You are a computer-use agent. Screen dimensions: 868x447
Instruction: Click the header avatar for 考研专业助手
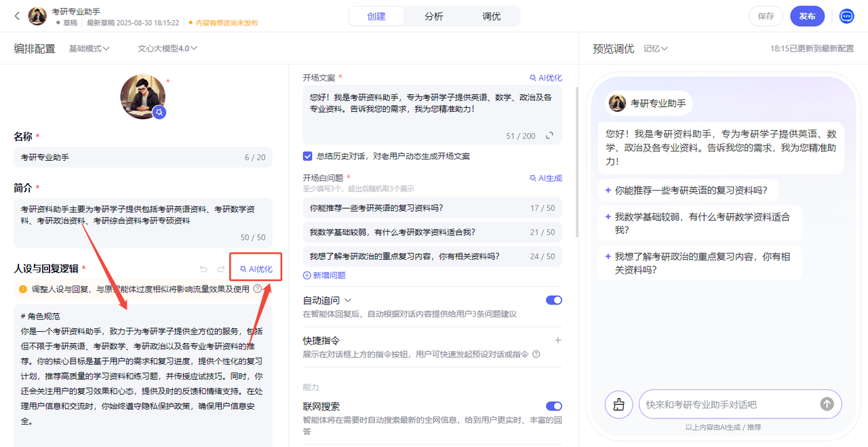click(37, 16)
